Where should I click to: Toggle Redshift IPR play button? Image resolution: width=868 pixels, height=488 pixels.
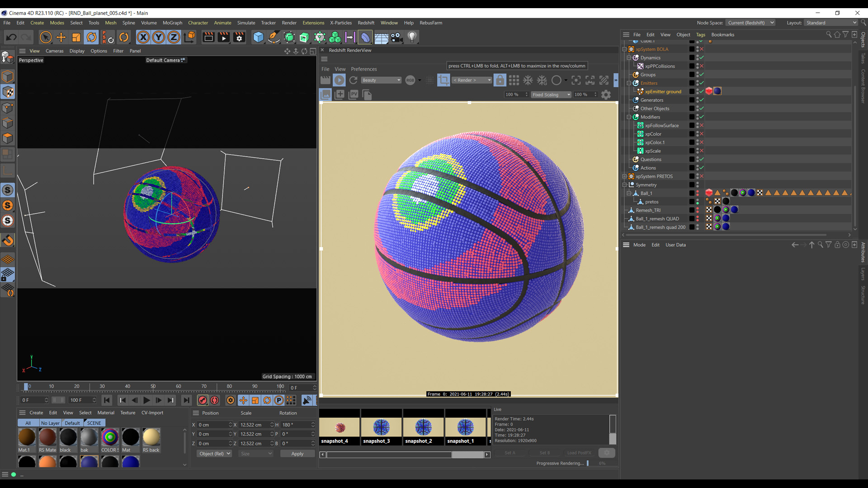click(339, 80)
